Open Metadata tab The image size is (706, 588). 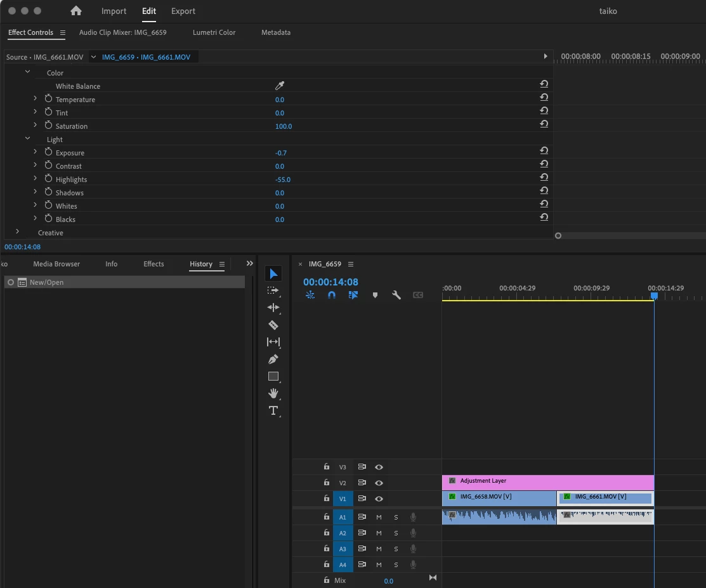tap(275, 32)
